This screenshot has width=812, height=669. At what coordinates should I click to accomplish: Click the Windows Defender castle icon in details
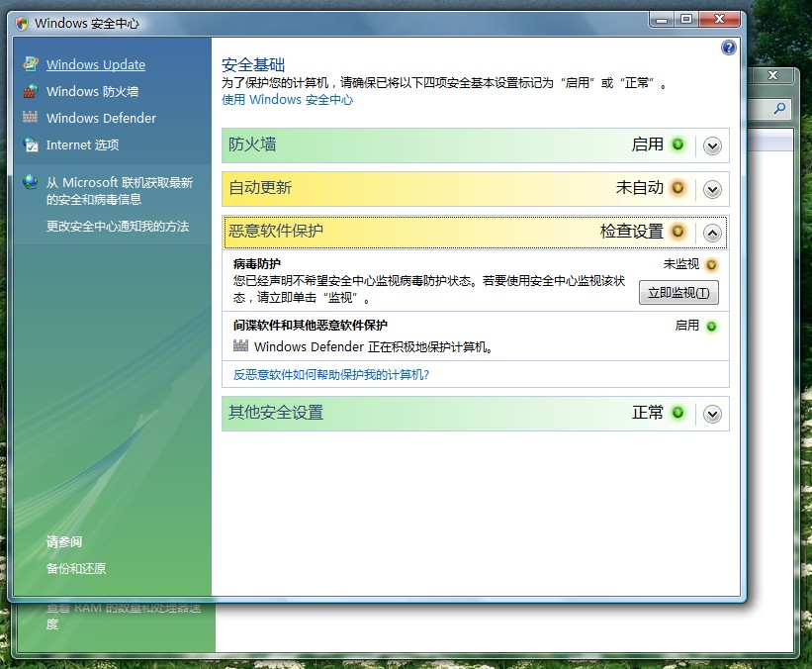click(240, 345)
